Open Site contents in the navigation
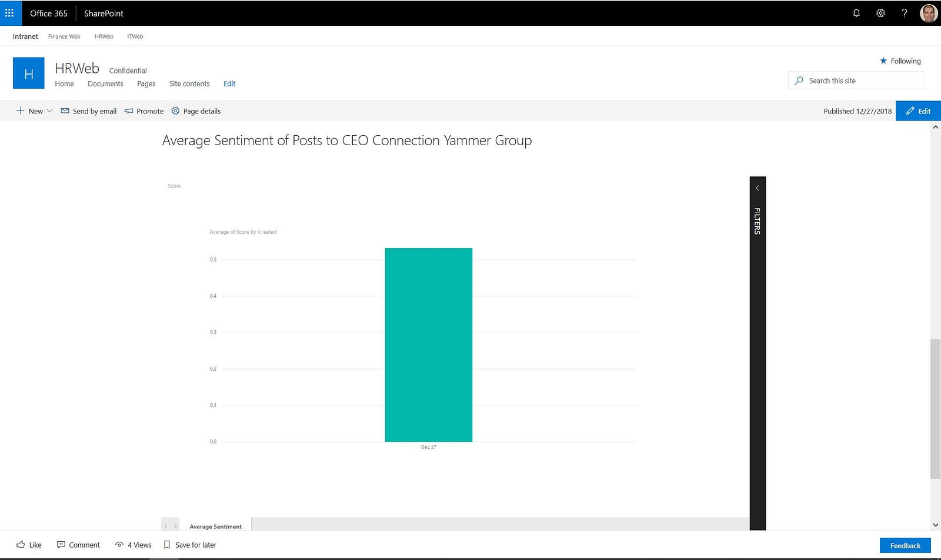The height and width of the screenshot is (560, 941). 189,84
